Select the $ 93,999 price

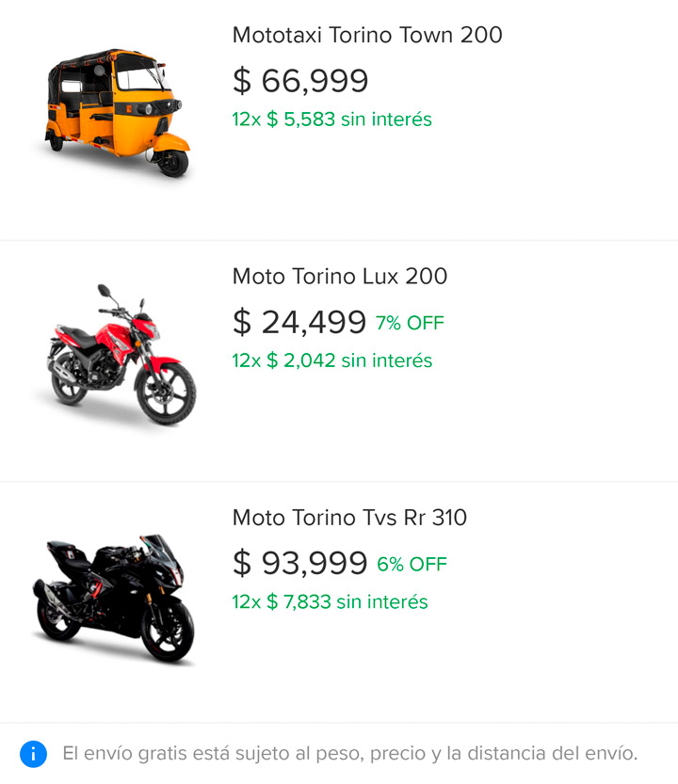point(300,563)
